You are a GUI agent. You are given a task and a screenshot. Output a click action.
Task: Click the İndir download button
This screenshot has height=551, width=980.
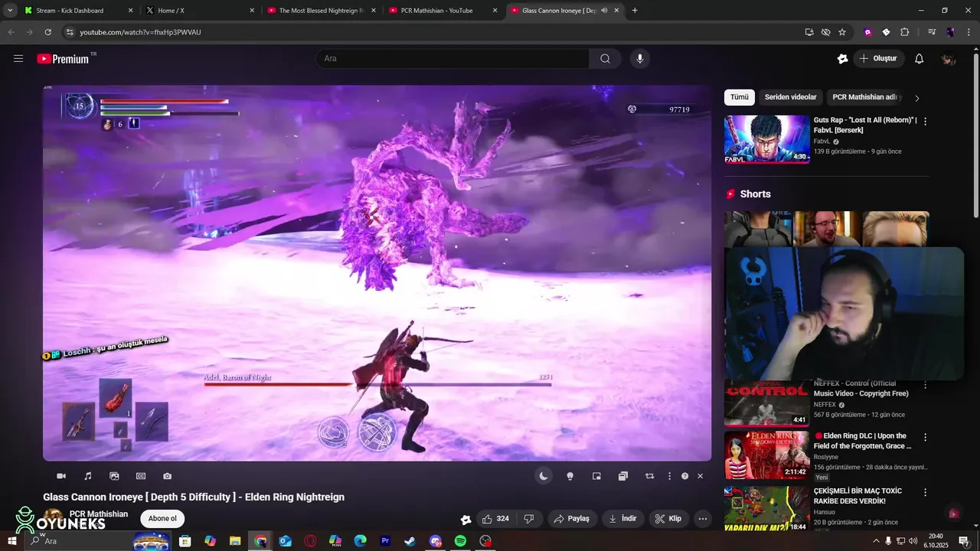[x=623, y=518]
